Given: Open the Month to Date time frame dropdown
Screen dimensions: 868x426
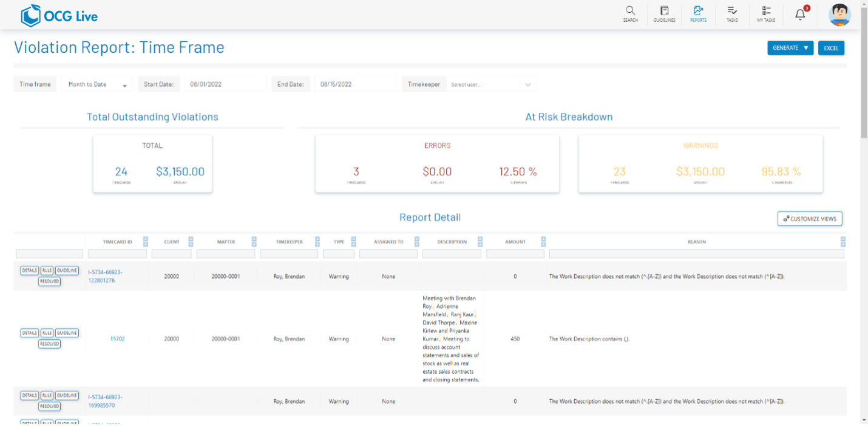Looking at the screenshot, I should point(97,84).
